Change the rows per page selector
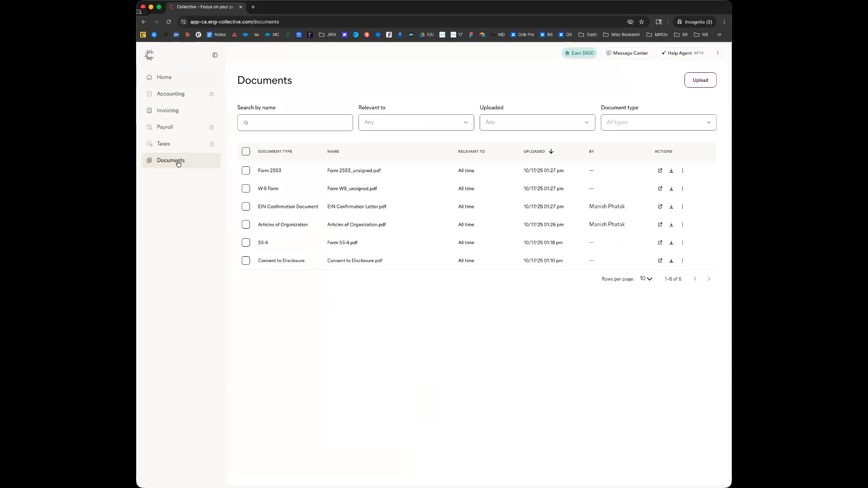Screen dimensions: 868x488 click(x=646, y=279)
